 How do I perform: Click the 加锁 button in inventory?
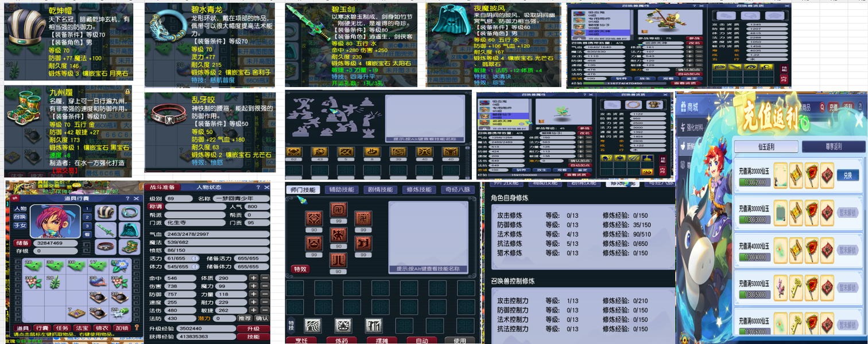coord(122,328)
